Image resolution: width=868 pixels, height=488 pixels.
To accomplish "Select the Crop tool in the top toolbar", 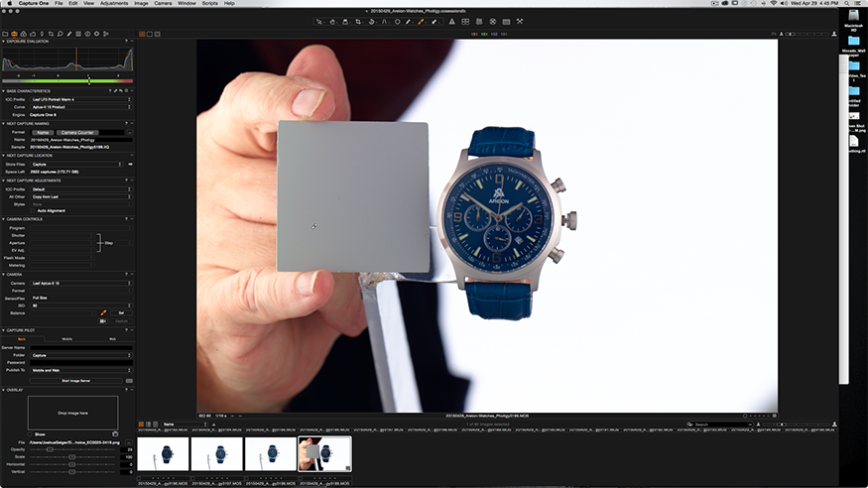I will 358,22.
